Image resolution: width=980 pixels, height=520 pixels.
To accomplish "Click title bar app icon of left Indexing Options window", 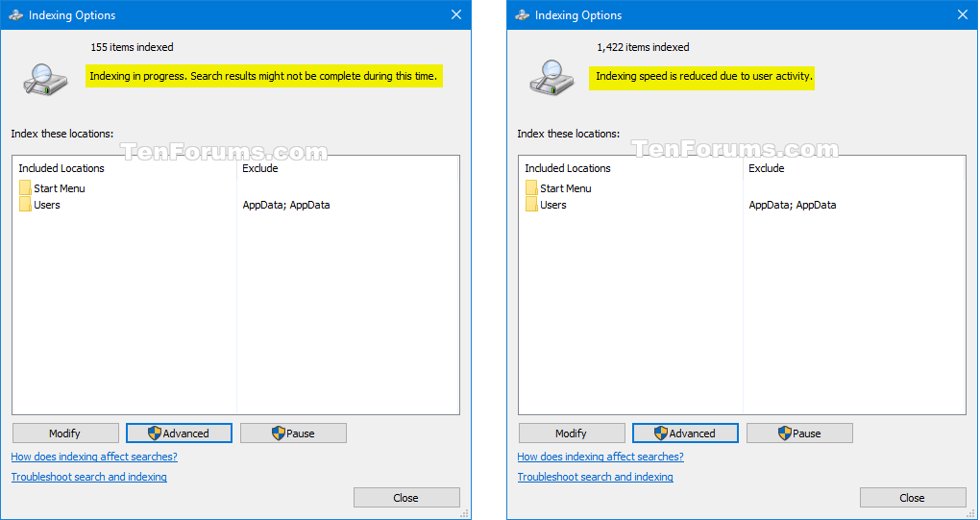I will point(15,15).
